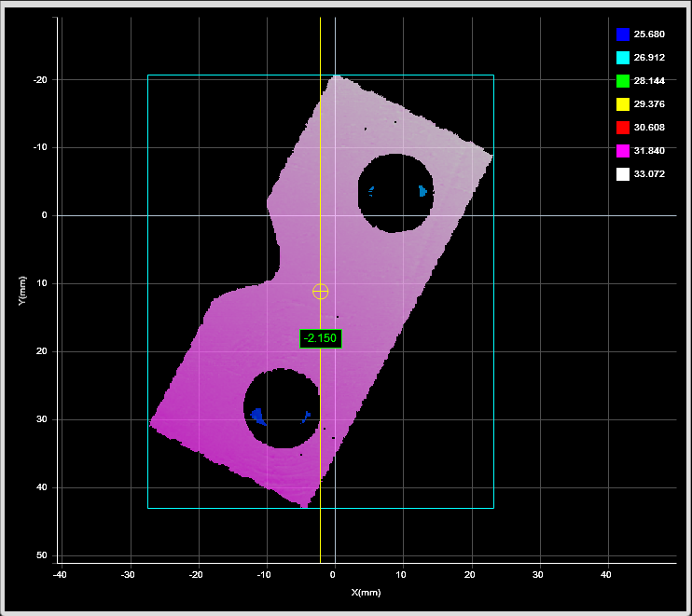Click the green 28.144 legend swatch
The image size is (692, 616).
click(623, 81)
